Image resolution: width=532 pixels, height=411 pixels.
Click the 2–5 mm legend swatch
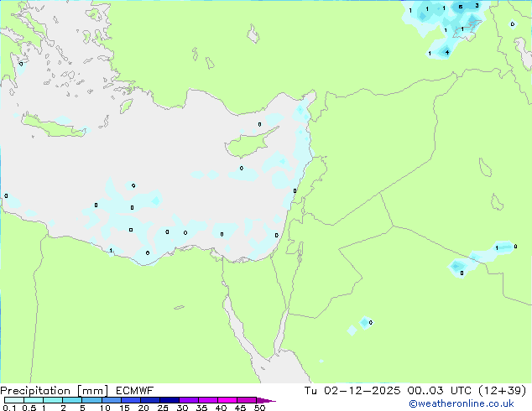[72, 400]
